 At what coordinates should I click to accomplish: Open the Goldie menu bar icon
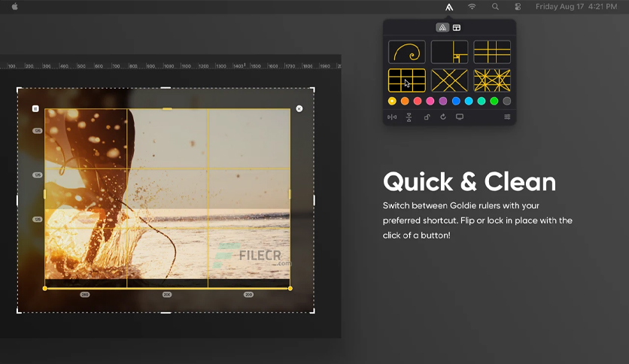tap(449, 7)
